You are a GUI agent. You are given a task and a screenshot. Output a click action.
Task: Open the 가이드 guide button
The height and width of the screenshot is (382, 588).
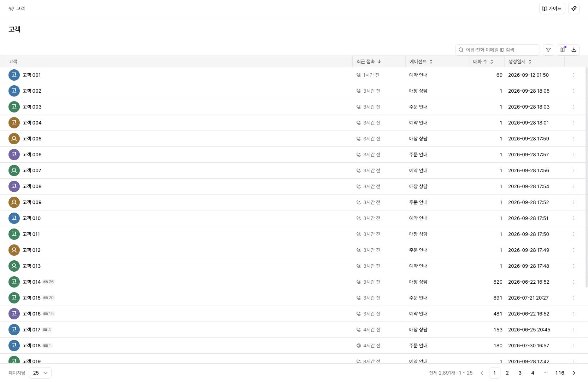[552, 8]
